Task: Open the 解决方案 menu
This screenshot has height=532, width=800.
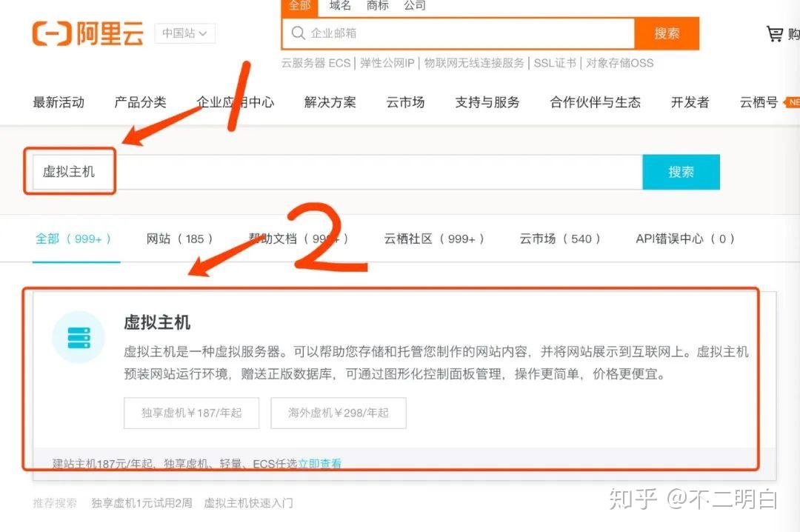Action: pos(330,102)
